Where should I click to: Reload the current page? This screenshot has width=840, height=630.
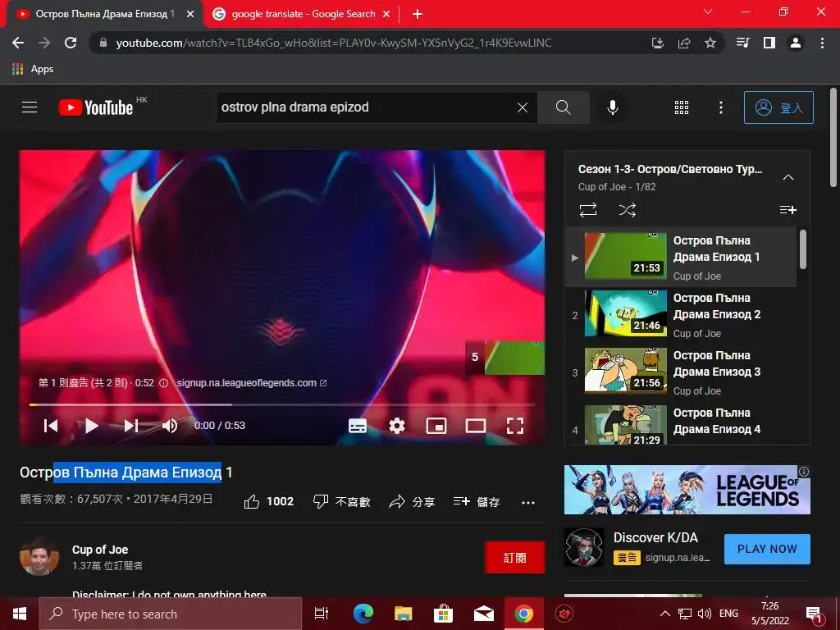pyautogui.click(x=71, y=43)
